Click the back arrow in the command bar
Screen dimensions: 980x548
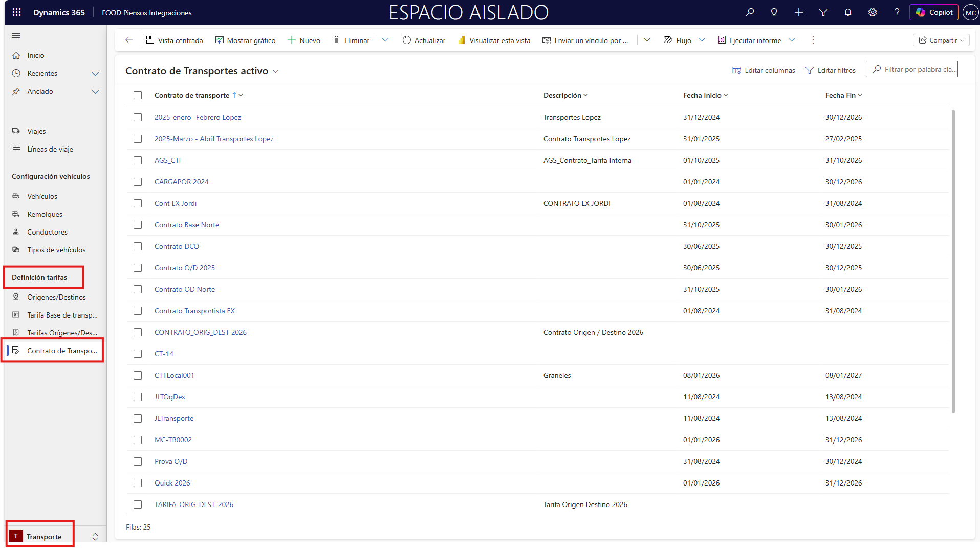[x=129, y=40]
